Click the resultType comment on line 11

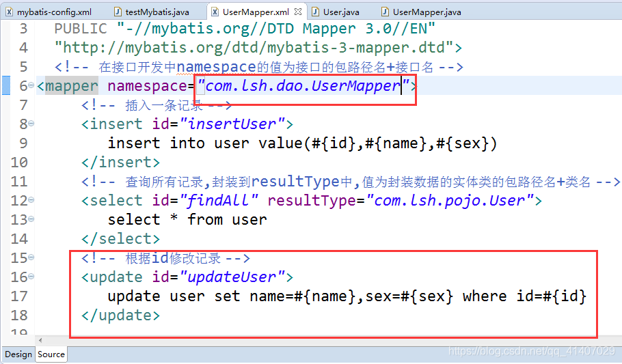pyautogui.click(x=351, y=181)
